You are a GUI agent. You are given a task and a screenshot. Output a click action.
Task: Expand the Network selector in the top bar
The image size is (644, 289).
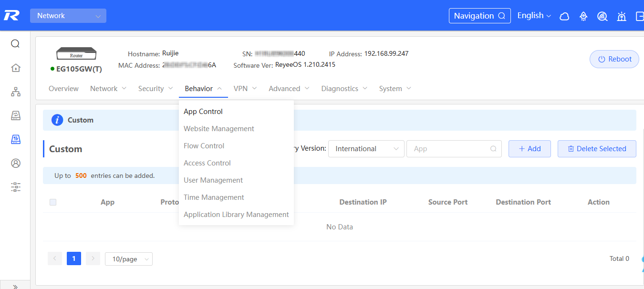pyautogui.click(x=68, y=16)
